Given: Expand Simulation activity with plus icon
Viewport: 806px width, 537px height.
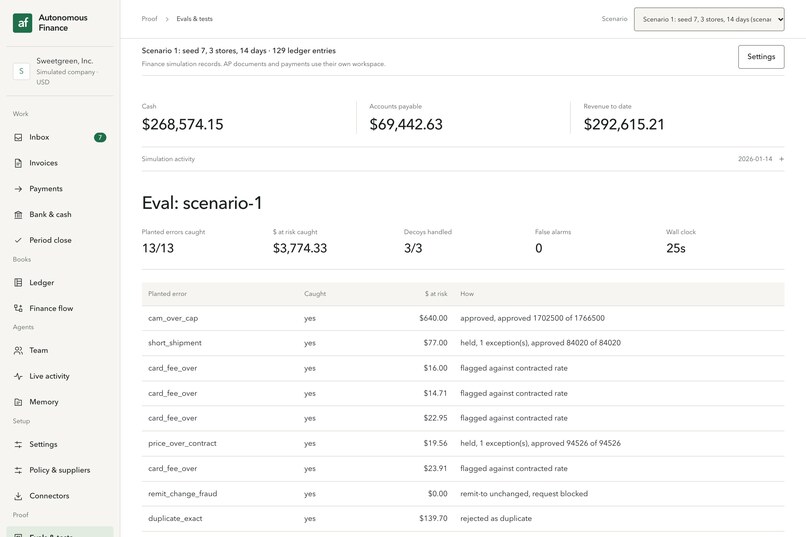Looking at the screenshot, I should tap(781, 159).
